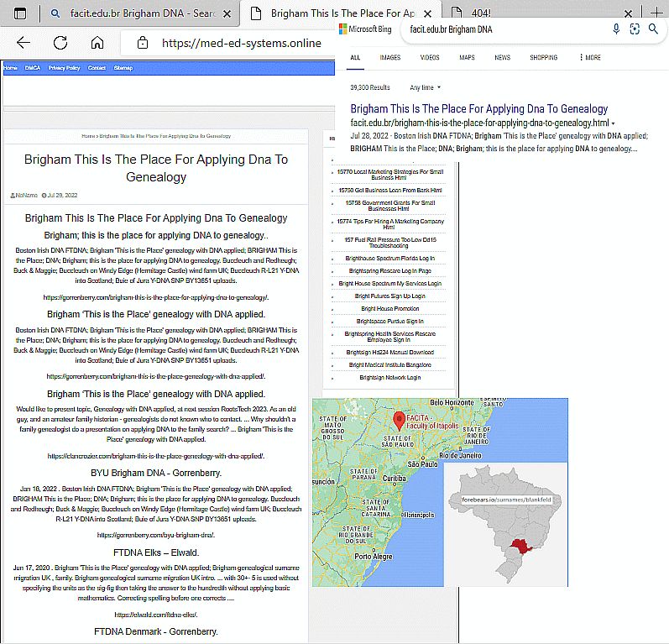Select the Brigham This Is The Place tab
Screen dimensions: 669x644
tap(342, 13)
